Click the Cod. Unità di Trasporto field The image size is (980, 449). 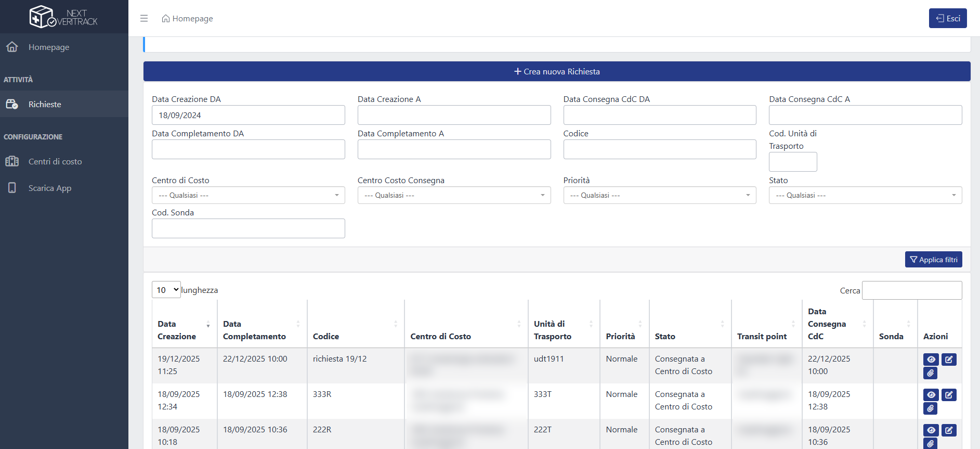[793, 162]
